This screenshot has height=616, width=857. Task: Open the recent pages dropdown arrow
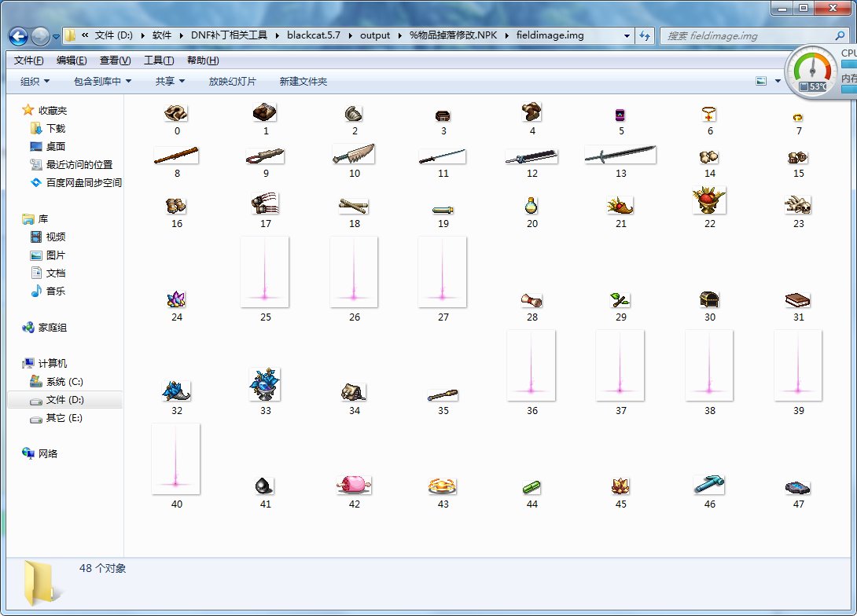point(56,37)
